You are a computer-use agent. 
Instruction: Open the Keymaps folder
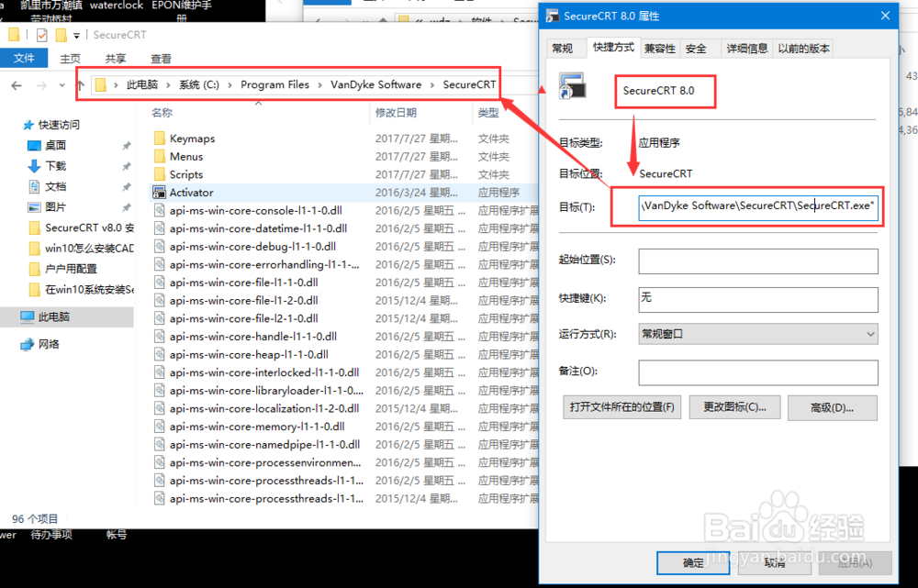pyautogui.click(x=191, y=138)
